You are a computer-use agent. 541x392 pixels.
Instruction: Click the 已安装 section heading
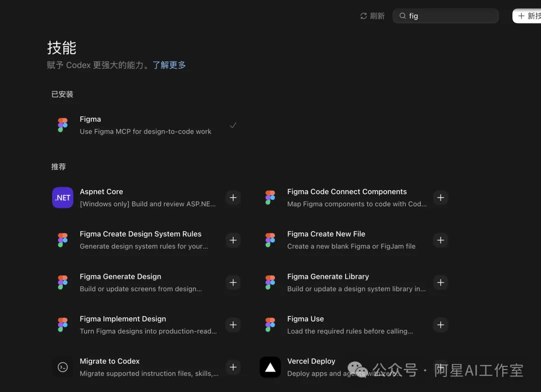pos(62,94)
